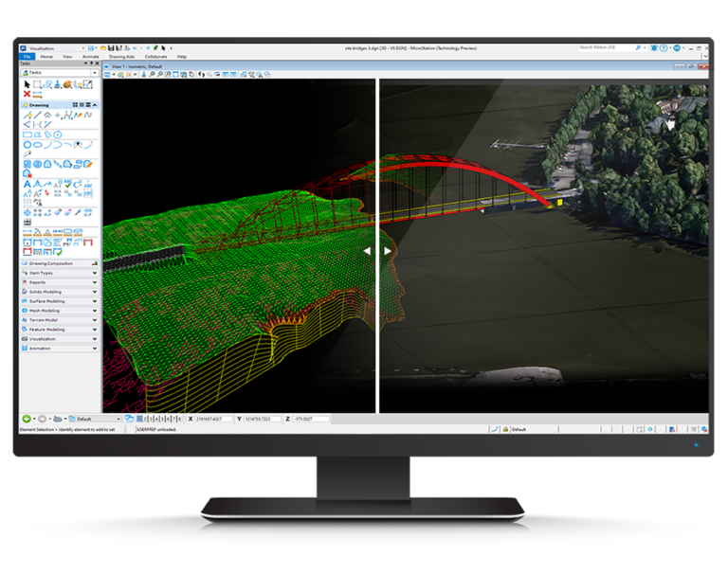This screenshot has height=574, width=728.
Task: Click the Save icon in quick access toolbar
Action: [x=111, y=47]
